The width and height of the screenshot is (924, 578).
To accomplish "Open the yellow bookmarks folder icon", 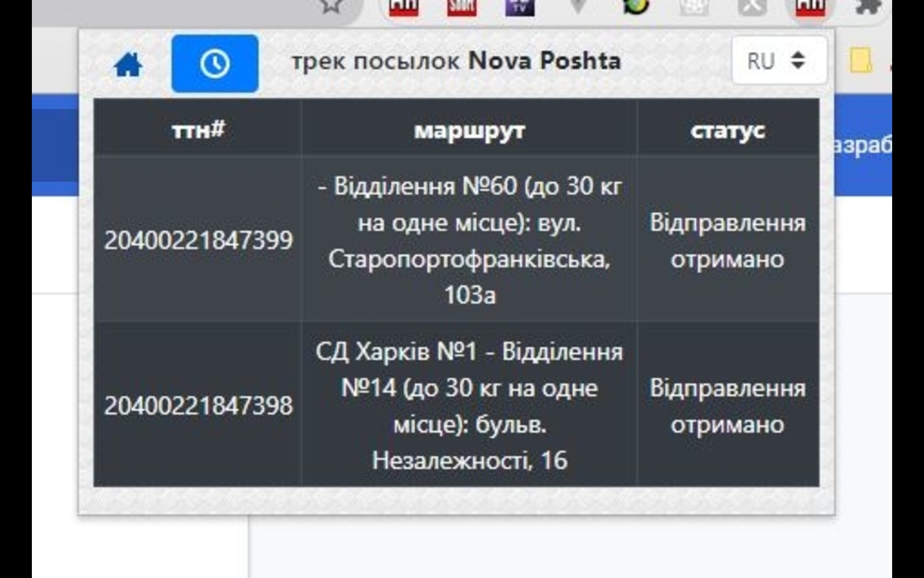I will point(860,61).
